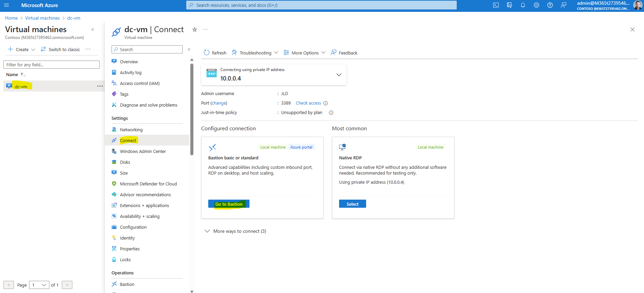644x293 pixels.
Task: Open the More Options dropdown
Action: [x=304, y=53]
